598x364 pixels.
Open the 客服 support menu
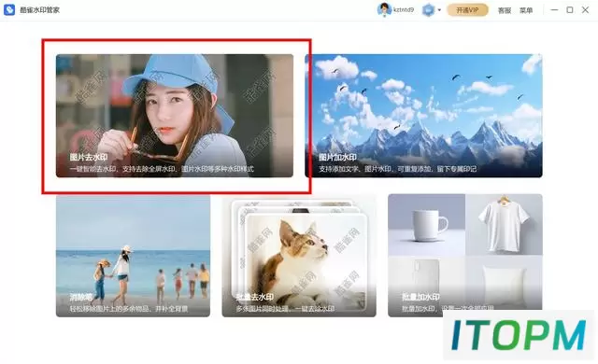(505, 10)
